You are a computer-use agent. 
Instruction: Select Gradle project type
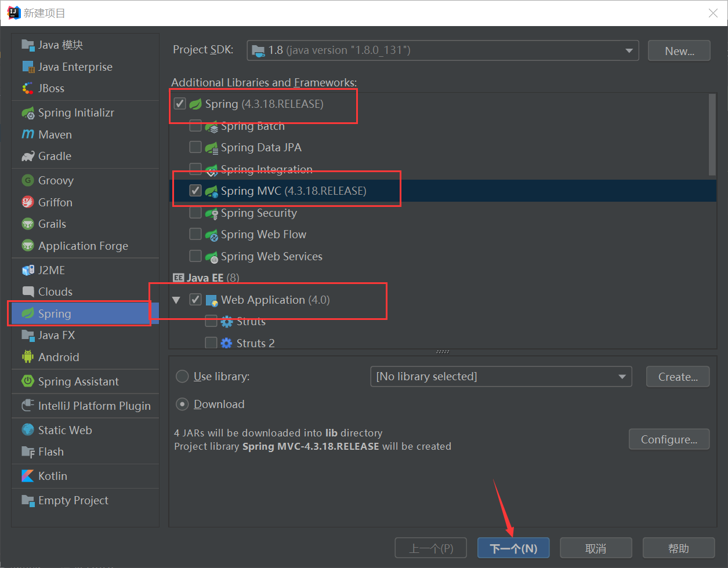(85, 156)
